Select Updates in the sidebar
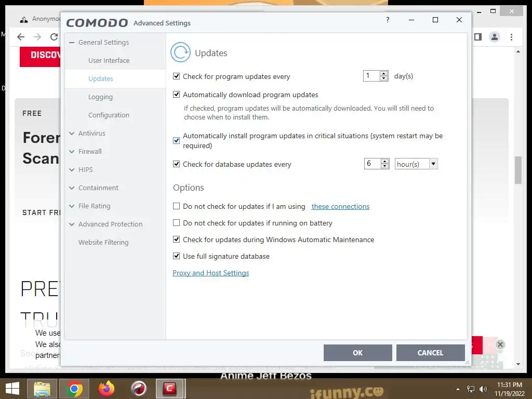 click(101, 79)
